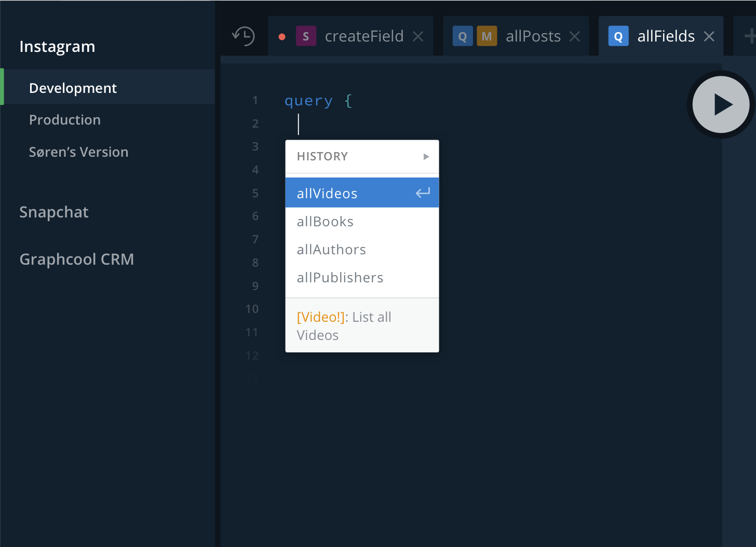Open the createField tab
756x547 pixels.
pyautogui.click(x=364, y=36)
